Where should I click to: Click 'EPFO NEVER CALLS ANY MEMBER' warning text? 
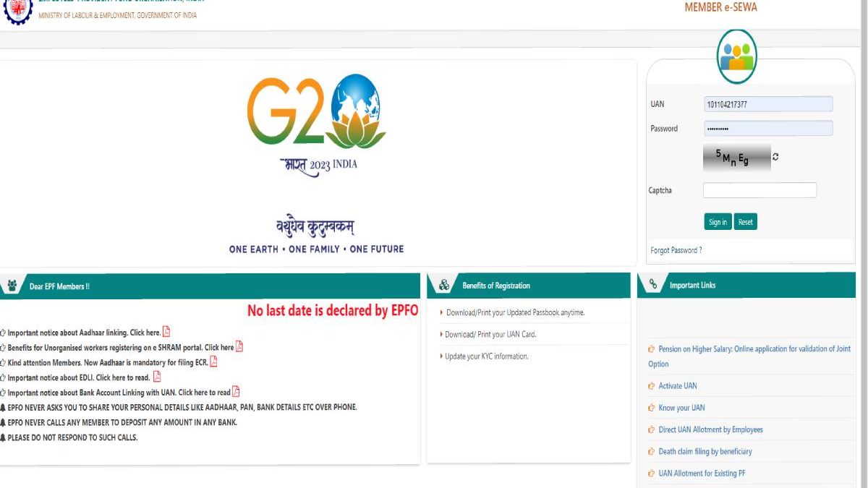(x=122, y=422)
